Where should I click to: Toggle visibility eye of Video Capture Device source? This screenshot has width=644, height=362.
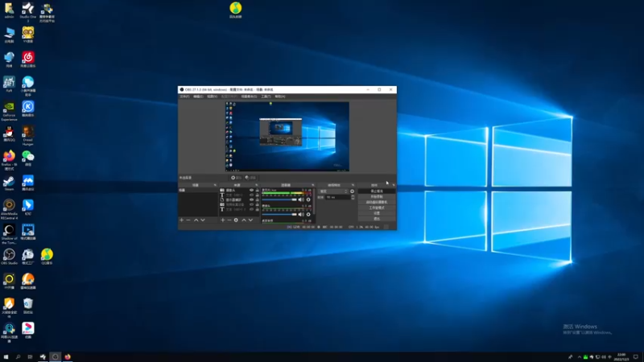[x=252, y=204]
